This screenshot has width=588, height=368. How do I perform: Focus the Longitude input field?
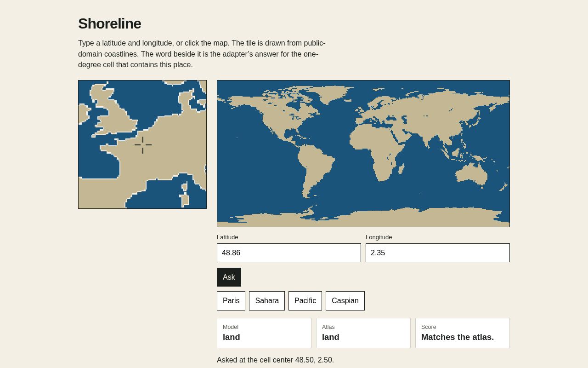(438, 253)
